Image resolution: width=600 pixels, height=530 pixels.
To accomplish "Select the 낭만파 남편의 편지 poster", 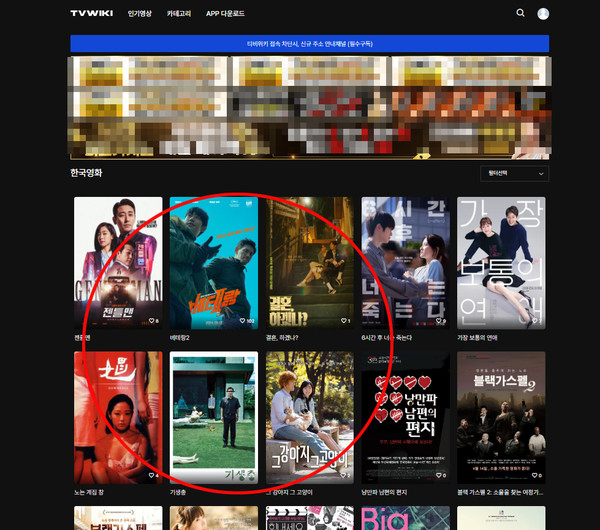I will [x=406, y=417].
